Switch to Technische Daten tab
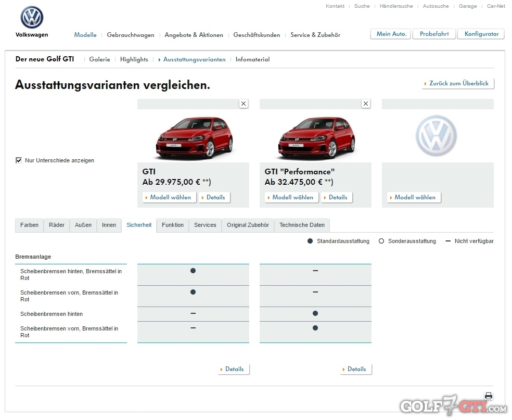 pos(302,225)
